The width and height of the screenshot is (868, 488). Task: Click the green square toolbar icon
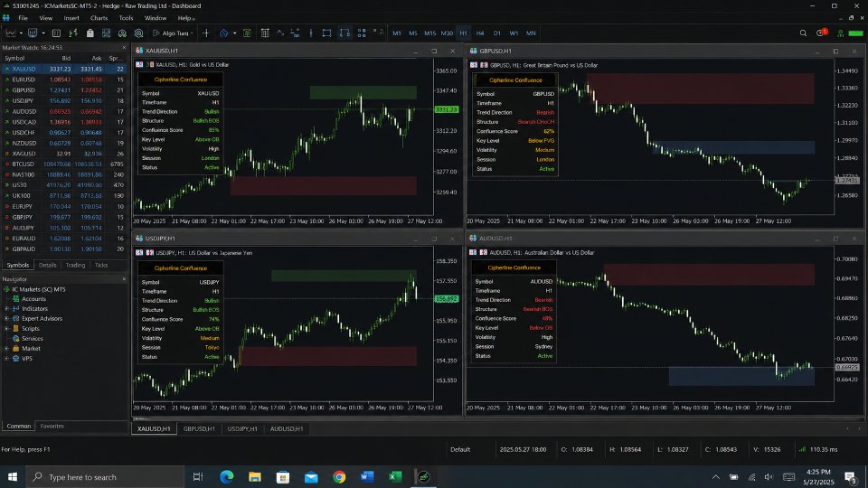click(247, 33)
